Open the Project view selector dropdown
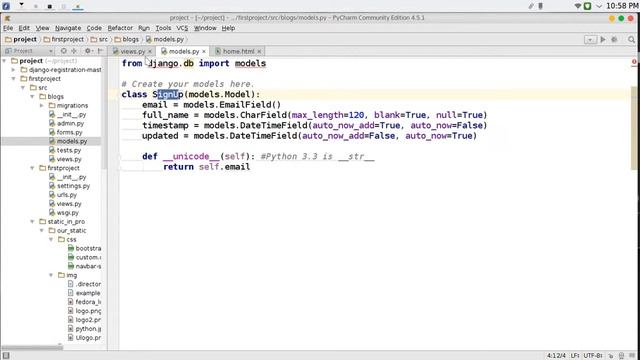Screen dimensions: 640x360 click(29, 51)
